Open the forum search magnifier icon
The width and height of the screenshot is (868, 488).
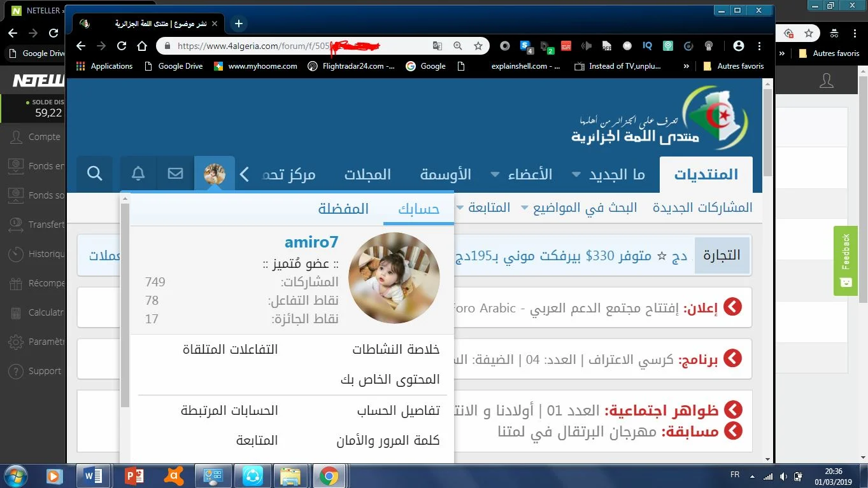[95, 174]
